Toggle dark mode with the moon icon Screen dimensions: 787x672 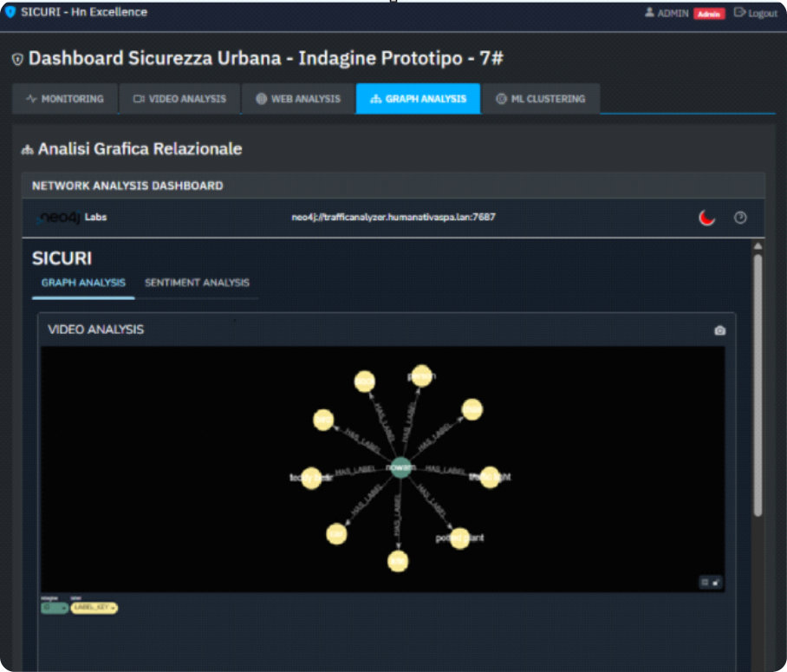point(706,218)
